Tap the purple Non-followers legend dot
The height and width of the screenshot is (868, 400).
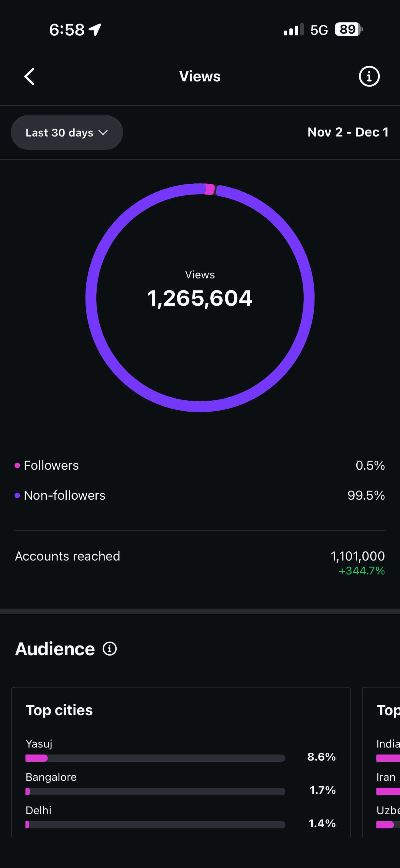pos(17,495)
